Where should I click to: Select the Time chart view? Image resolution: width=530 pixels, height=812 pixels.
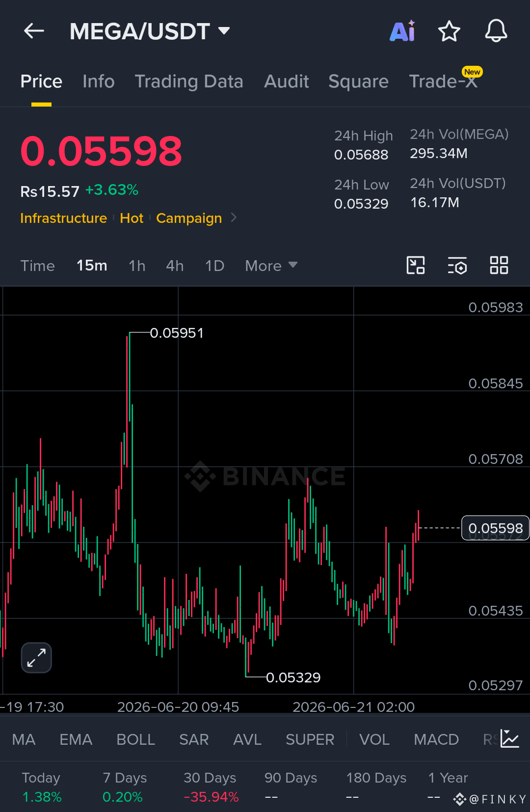[x=37, y=266]
